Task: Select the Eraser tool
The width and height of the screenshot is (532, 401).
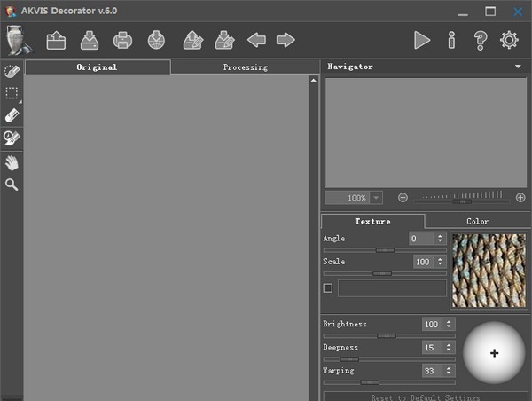Action: click(12, 116)
